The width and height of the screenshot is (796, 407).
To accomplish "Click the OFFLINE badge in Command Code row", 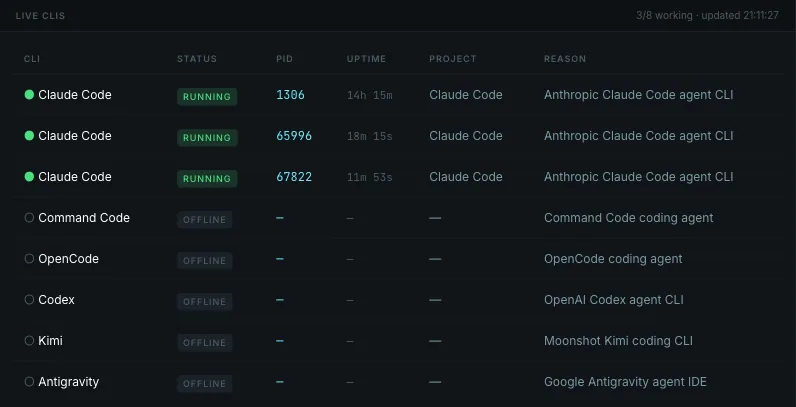I will coord(205,220).
